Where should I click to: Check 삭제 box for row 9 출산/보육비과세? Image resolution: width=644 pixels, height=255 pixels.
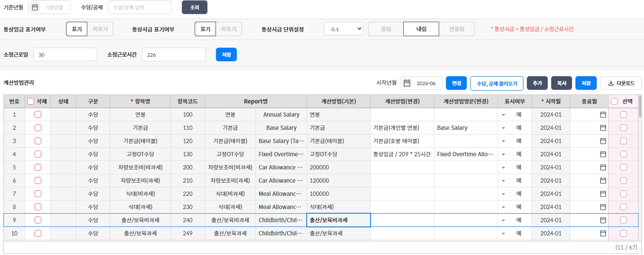pyautogui.click(x=38, y=220)
